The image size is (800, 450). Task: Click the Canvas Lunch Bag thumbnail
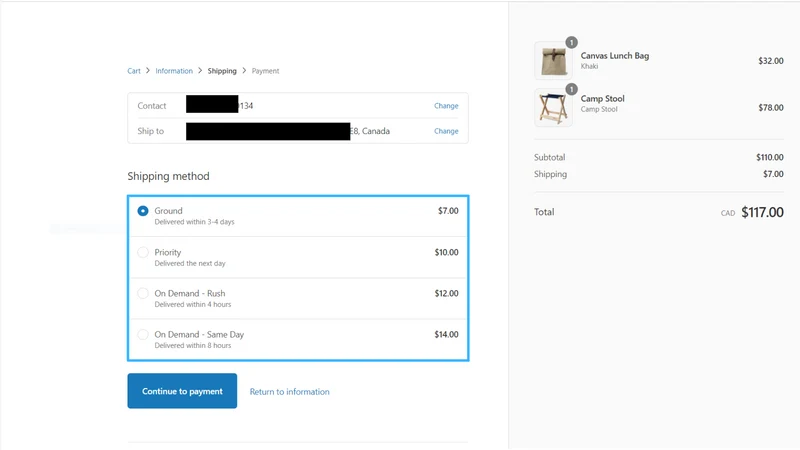(553, 61)
